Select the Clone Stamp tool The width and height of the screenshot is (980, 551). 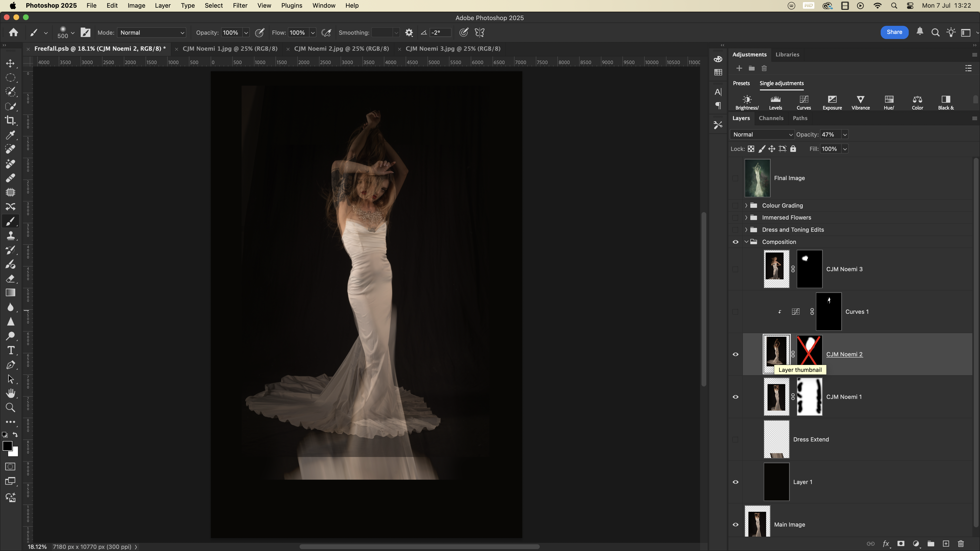(x=10, y=236)
